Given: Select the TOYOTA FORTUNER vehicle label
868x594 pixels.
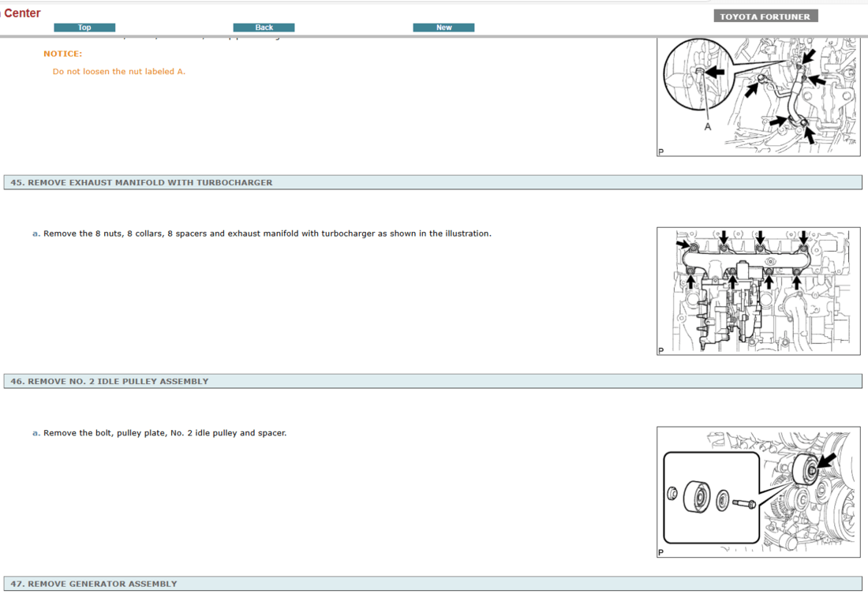Looking at the screenshot, I should (765, 17).
